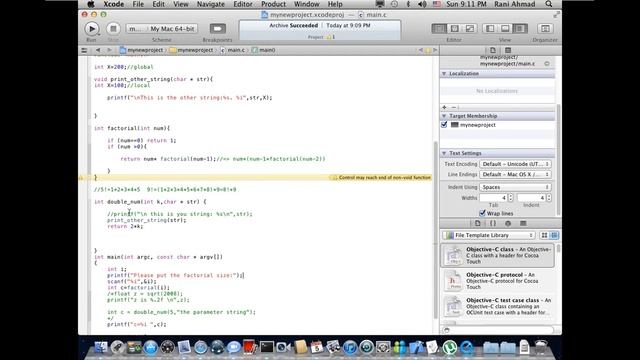Run the project with the Run button

coord(91,29)
